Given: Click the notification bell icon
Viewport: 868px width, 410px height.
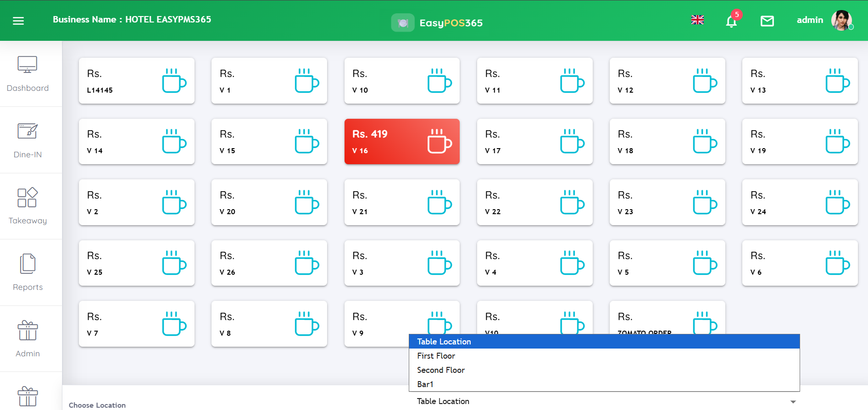Looking at the screenshot, I should pyautogui.click(x=731, y=21).
